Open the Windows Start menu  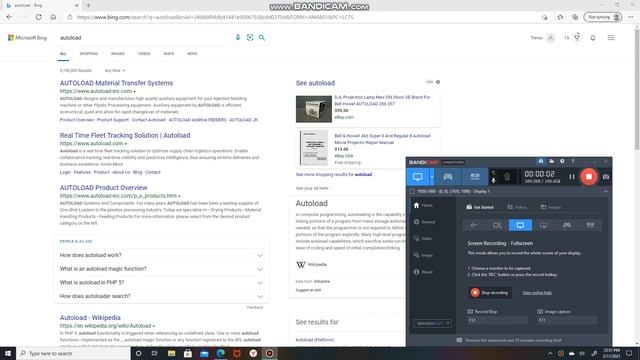8,353
